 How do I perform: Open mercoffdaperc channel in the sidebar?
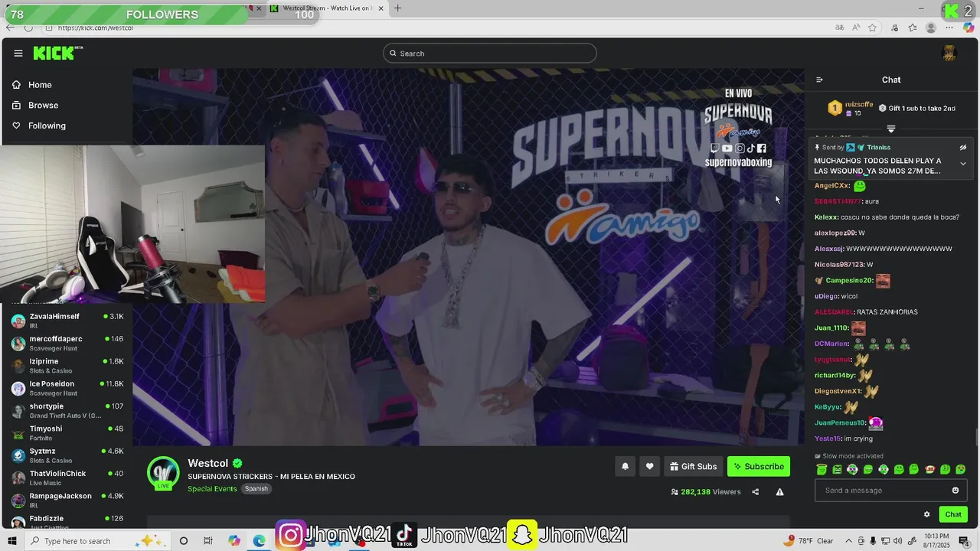coord(67,343)
